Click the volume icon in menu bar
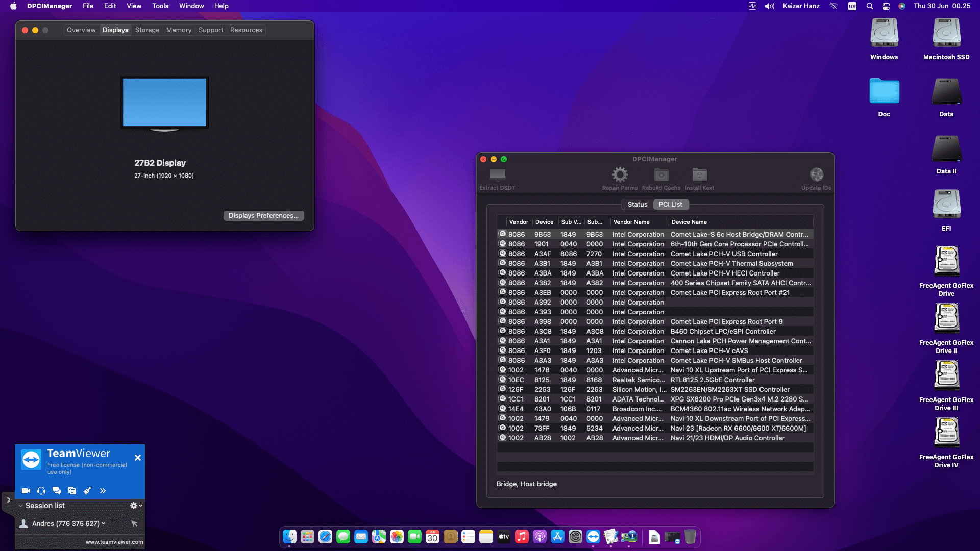Image resolution: width=980 pixels, height=551 pixels. pyautogui.click(x=770, y=6)
